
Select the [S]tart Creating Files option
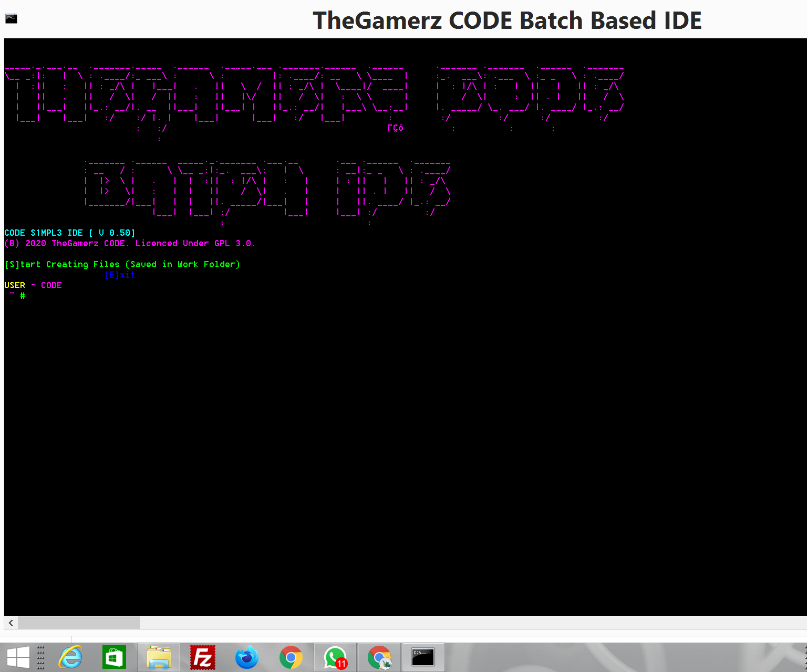[x=122, y=264]
